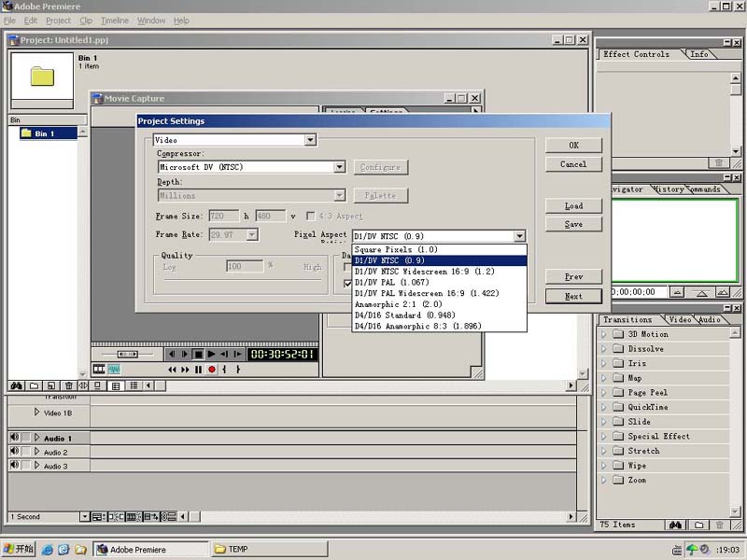Toggle lock box on Audio 2 track
747x560 pixels.
pyautogui.click(x=26, y=452)
